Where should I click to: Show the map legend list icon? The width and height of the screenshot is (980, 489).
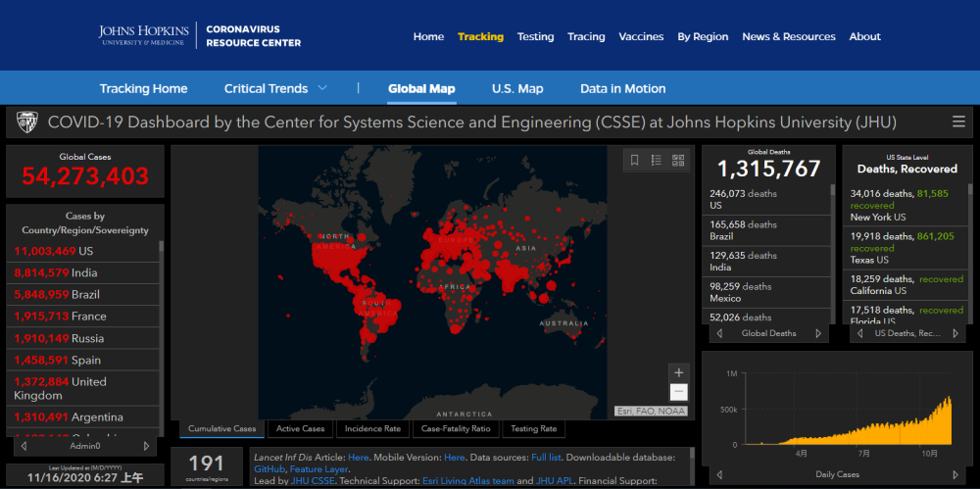click(x=657, y=160)
